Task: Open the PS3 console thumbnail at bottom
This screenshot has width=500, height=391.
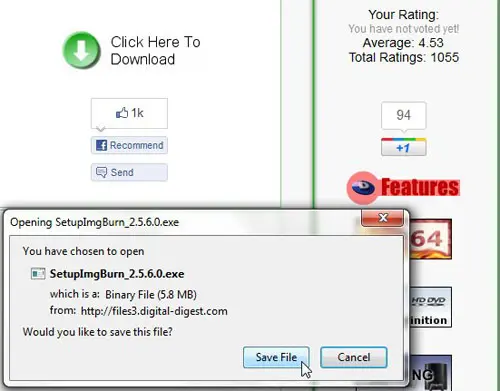Action: click(431, 373)
